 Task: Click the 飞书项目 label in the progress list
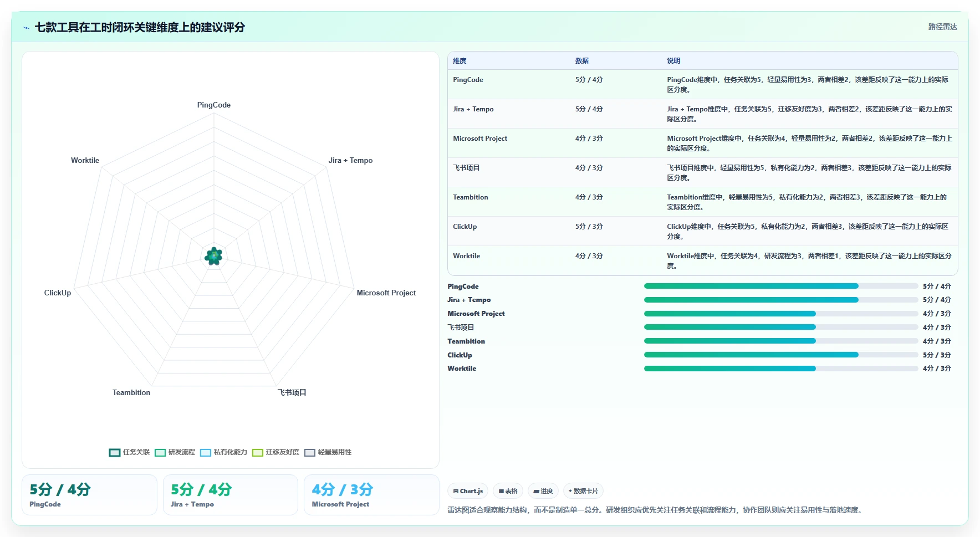pyautogui.click(x=461, y=328)
